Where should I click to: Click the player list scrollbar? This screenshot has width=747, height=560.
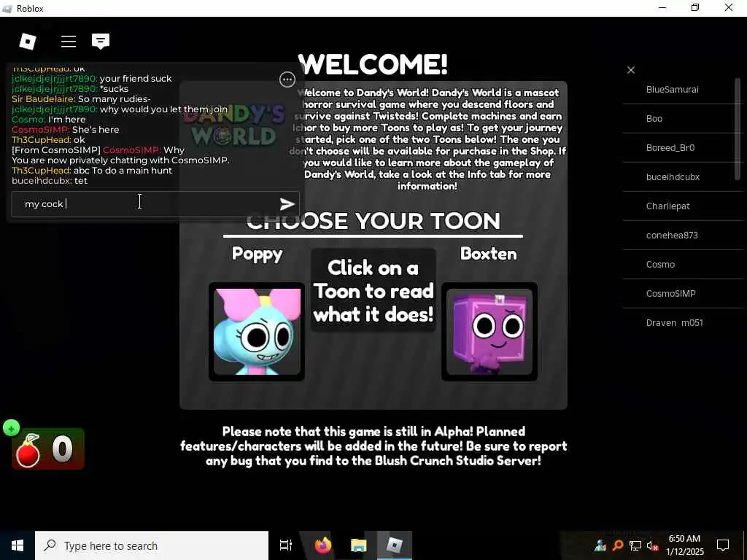click(738, 128)
